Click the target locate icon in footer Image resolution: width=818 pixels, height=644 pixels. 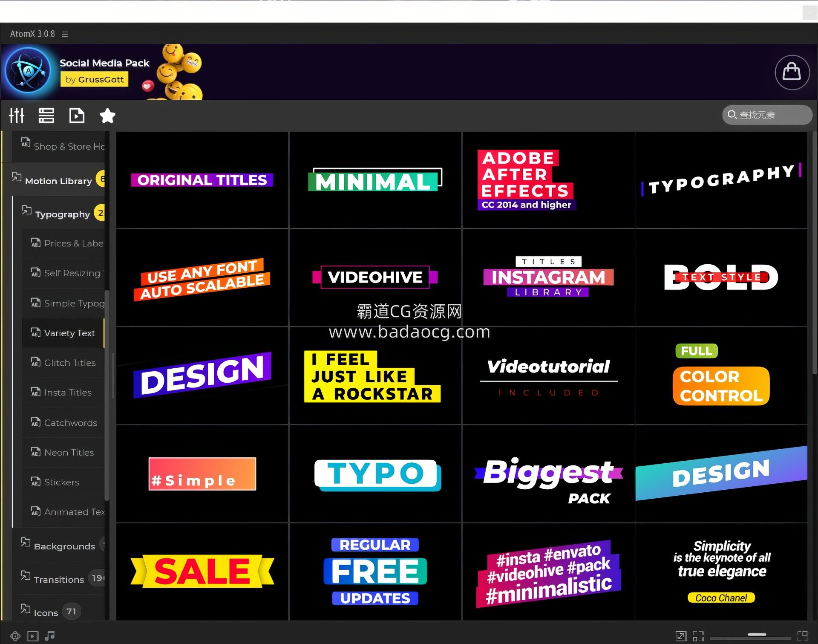pos(16,636)
